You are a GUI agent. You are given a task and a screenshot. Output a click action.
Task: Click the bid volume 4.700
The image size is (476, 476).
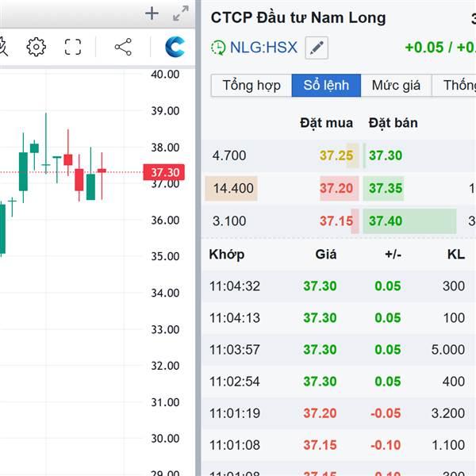[x=229, y=155]
